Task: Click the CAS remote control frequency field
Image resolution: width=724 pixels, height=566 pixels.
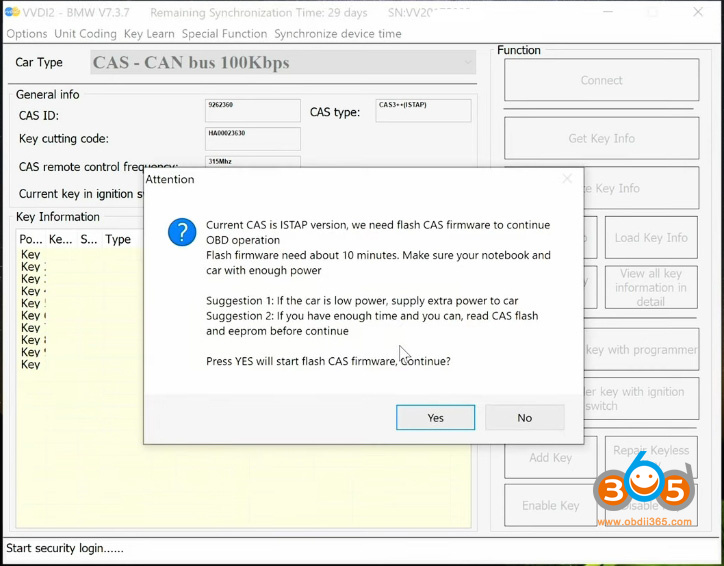Action: click(252, 162)
